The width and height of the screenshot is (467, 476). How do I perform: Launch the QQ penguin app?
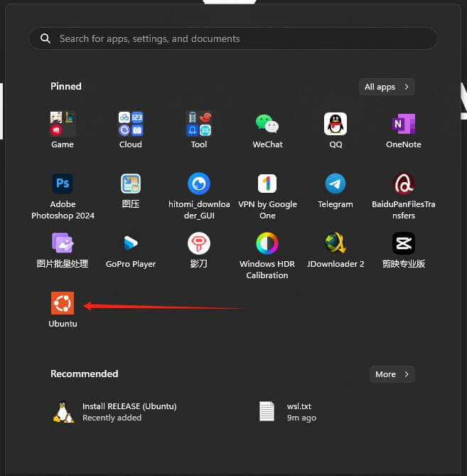pyautogui.click(x=336, y=129)
